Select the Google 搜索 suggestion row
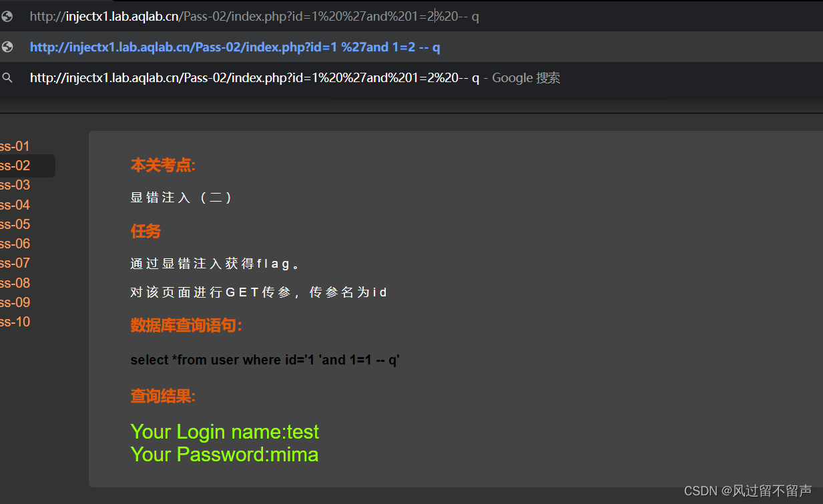Image resolution: width=823 pixels, height=504 pixels. click(411, 77)
